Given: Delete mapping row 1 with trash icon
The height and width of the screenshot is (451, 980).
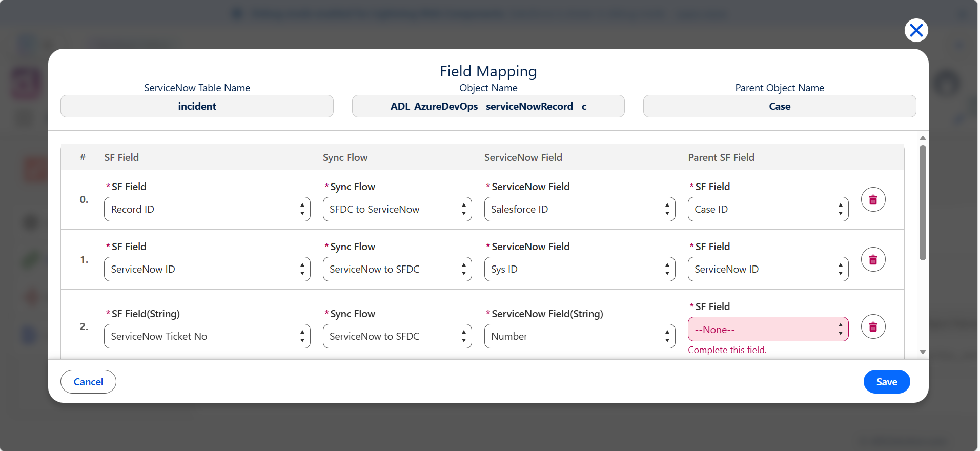Looking at the screenshot, I should coord(873,260).
